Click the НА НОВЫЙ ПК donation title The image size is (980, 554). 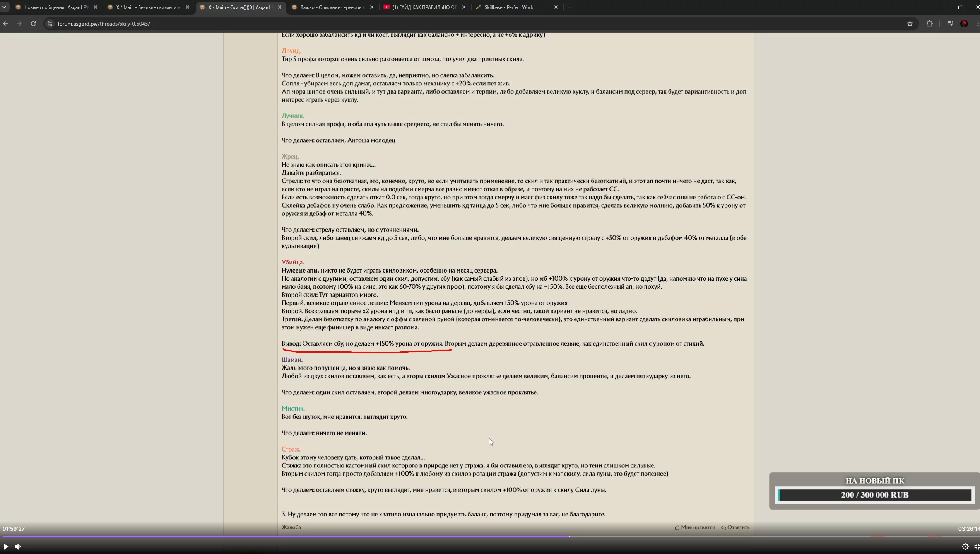point(875,481)
